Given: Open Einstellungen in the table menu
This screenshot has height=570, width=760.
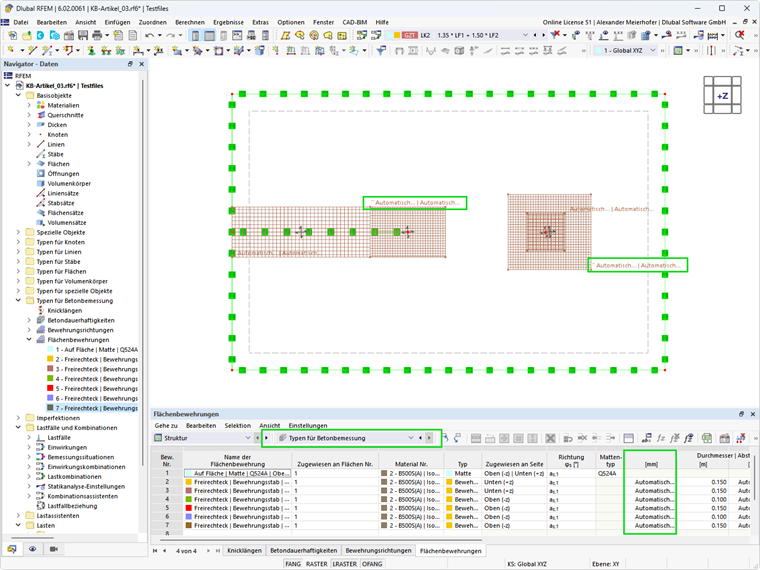Looking at the screenshot, I should [x=308, y=426].
